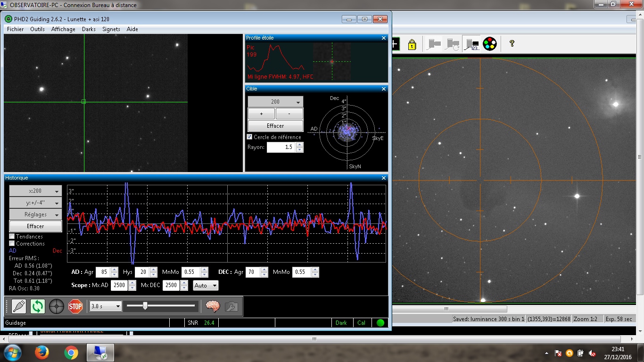Open the color filter wheel icon
Image resolution: width=644 pixels, height=362 pixels.
click(x=490, y=44)
